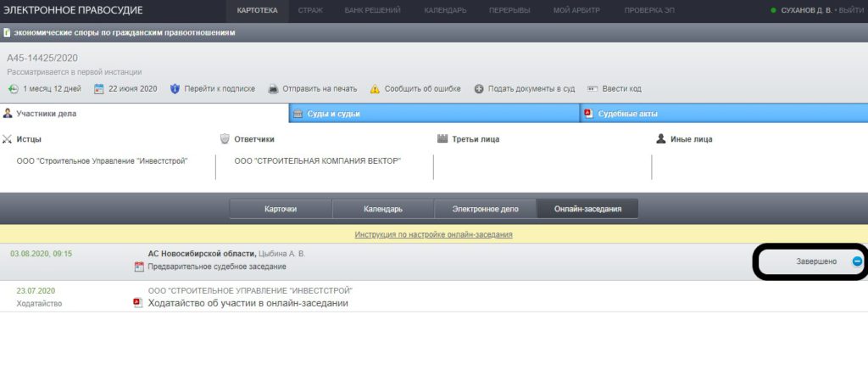
Task: Click the Завершено status label
Action: pos(816,261)
